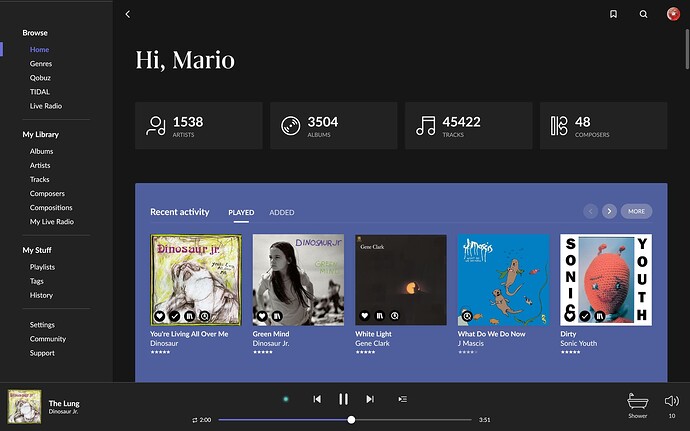
Task: Toggle the loop icon beside 2:00
Action: tap(195, 420)
